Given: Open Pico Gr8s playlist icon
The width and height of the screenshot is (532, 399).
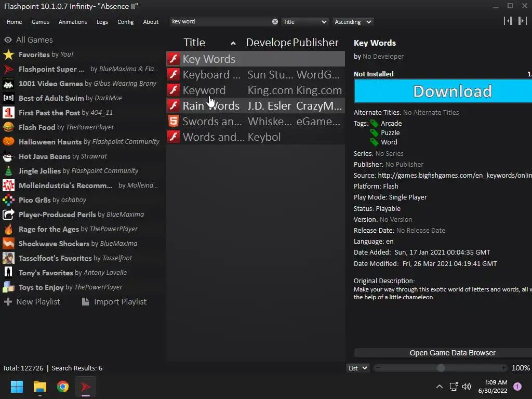Looking at the screenshot, I should 8,200.
